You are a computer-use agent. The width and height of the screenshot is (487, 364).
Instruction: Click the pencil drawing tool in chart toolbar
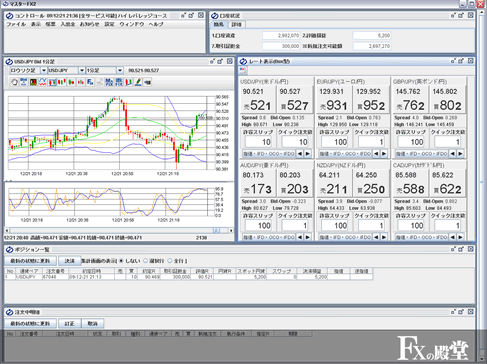(138, 82)
